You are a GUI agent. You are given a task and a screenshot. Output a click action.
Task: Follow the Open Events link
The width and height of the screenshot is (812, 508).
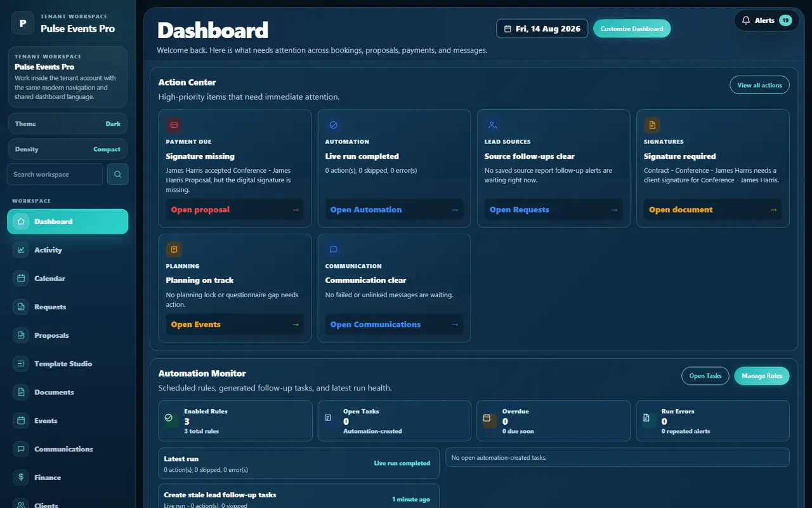point(235,324)
